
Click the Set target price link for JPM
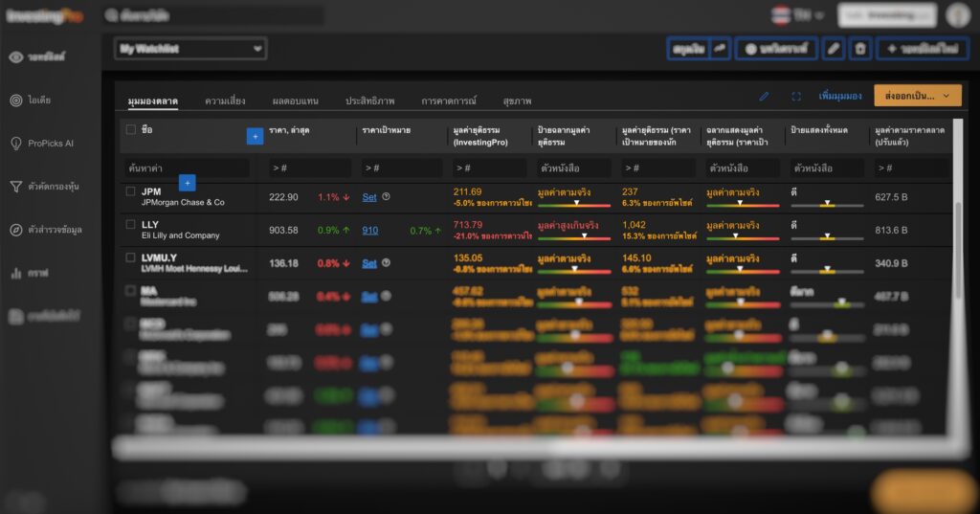point(369,197)
